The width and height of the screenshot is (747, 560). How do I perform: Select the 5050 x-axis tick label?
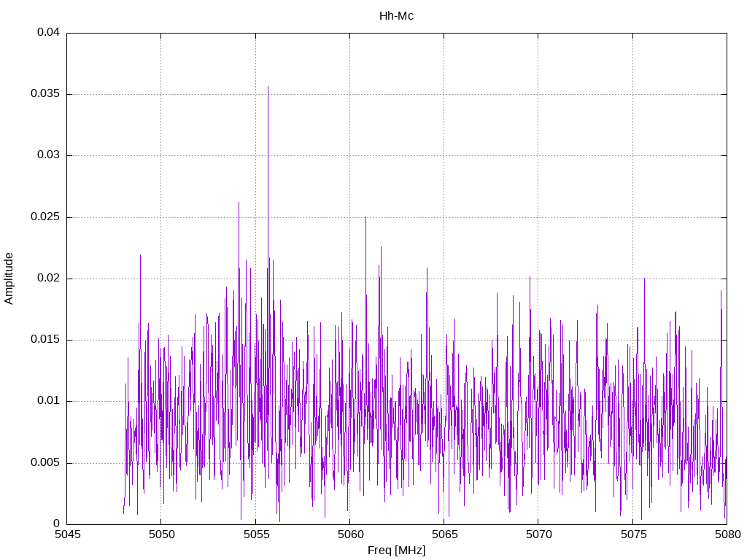161,534
